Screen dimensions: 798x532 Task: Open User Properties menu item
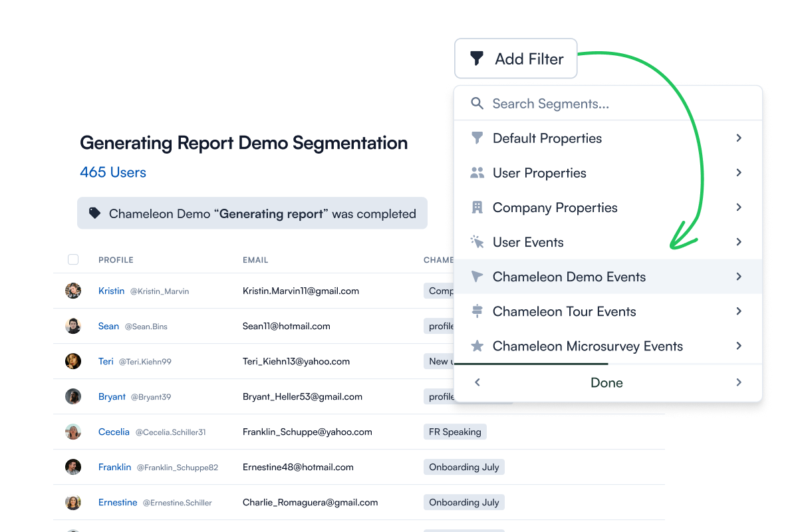point(608,173)
